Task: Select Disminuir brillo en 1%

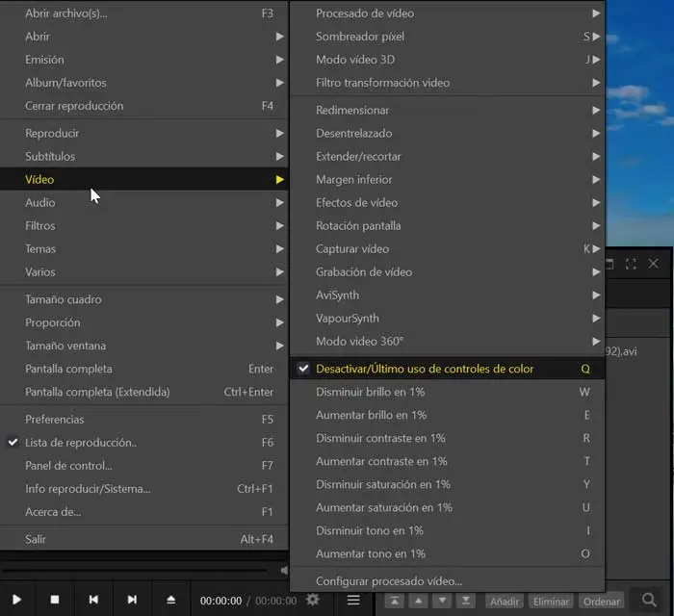Action: pyautogui.click(x=448, y=392)
